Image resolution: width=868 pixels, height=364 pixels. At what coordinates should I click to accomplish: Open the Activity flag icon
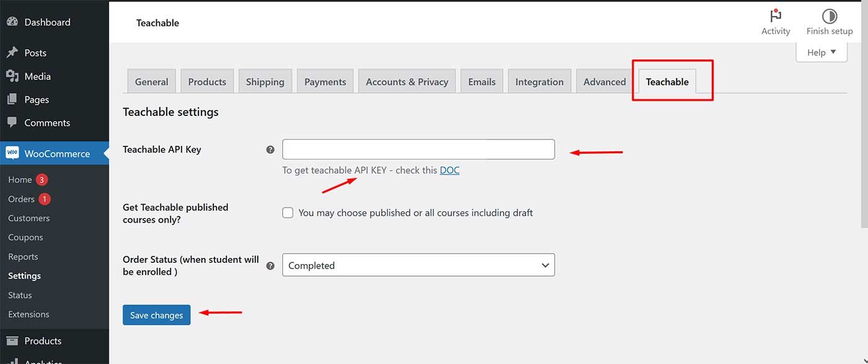775,16
